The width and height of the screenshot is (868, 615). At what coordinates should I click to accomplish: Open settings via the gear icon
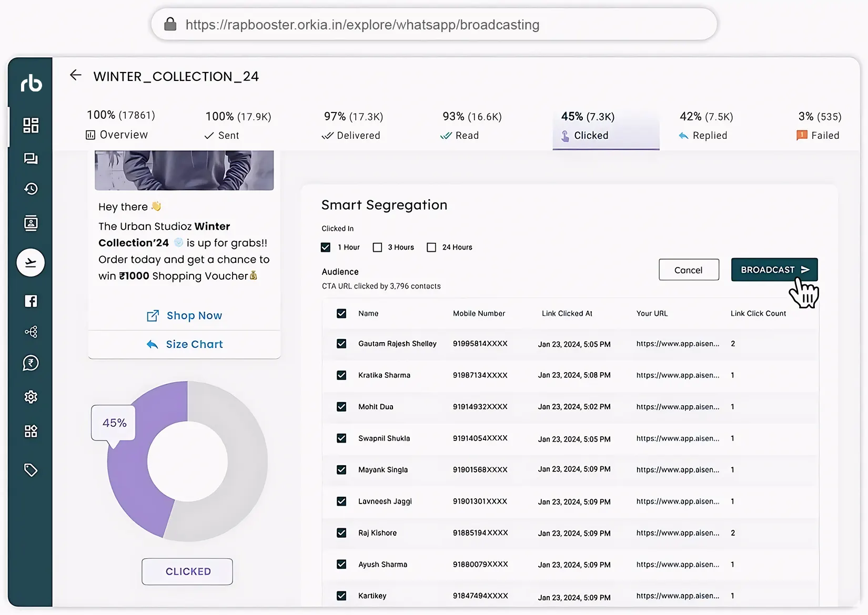click(x=30, y=397)
